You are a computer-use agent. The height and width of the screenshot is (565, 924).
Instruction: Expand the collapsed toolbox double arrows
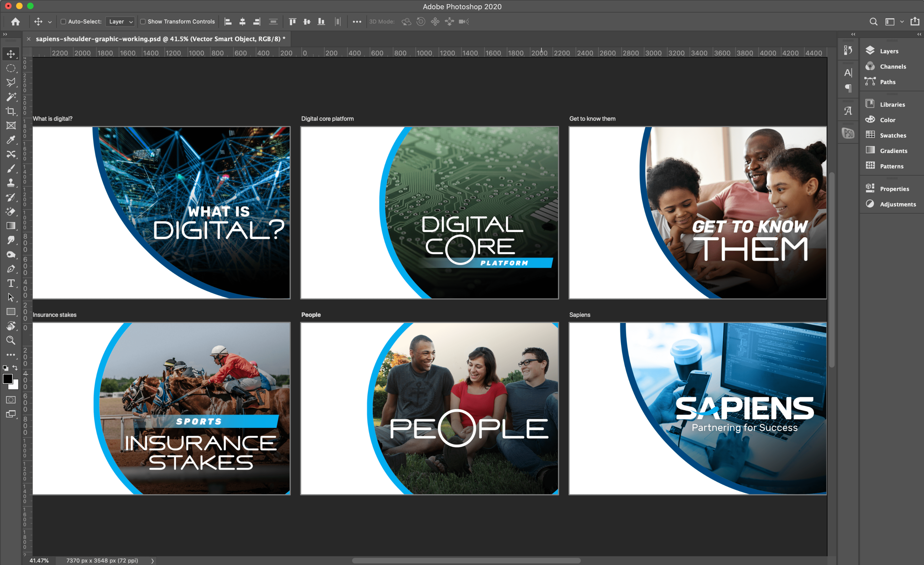point(5,34)
